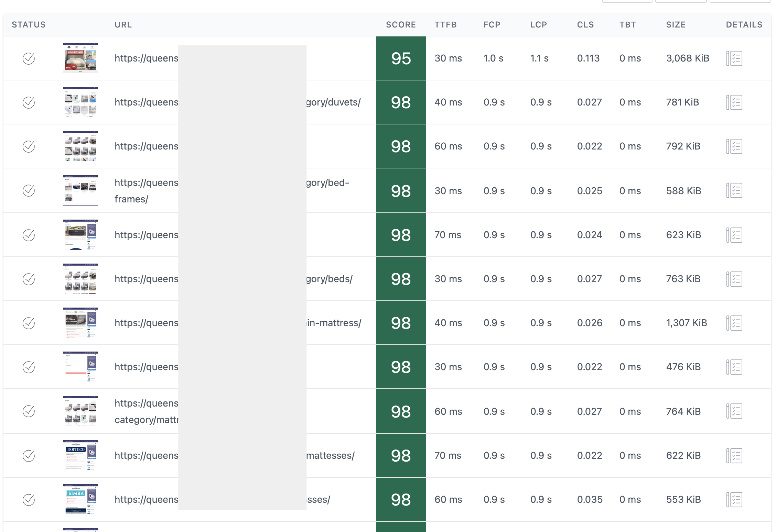The image size is (776, 532).
Task: Click the green 95 score cell
Action: 401,58
